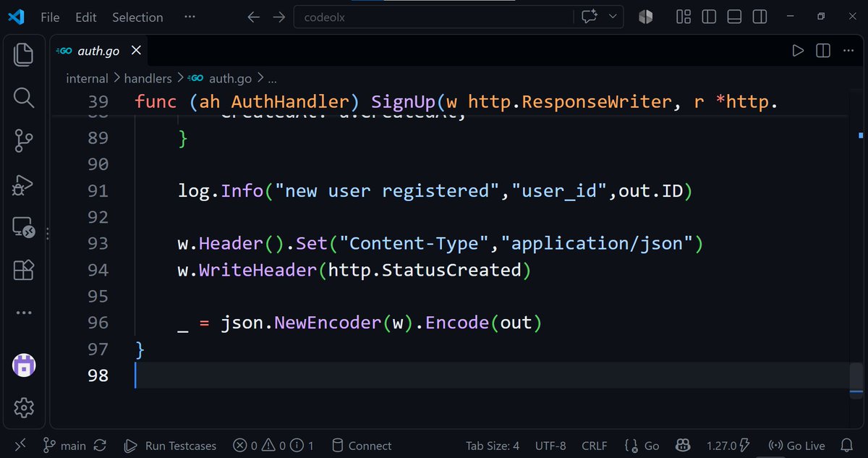Show additional activity bar views ellipsis
This screenshot has height=458, width=868.
(x=24, y=313)
